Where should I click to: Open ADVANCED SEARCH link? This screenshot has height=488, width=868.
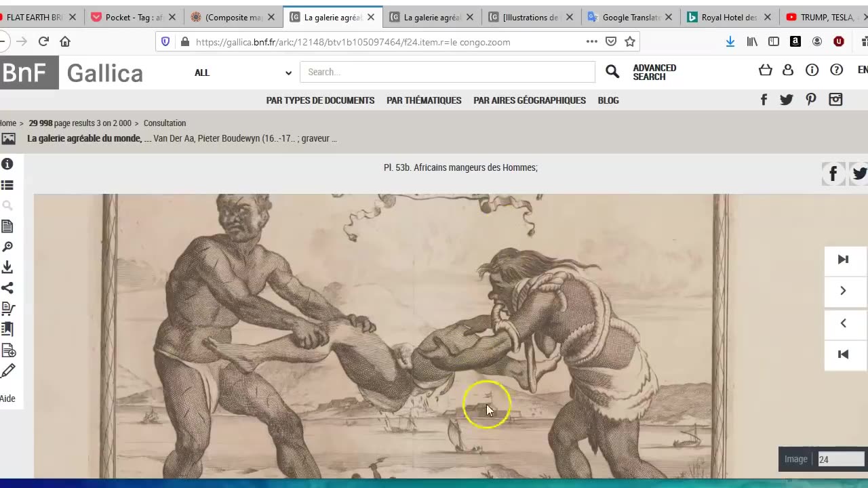654,73
